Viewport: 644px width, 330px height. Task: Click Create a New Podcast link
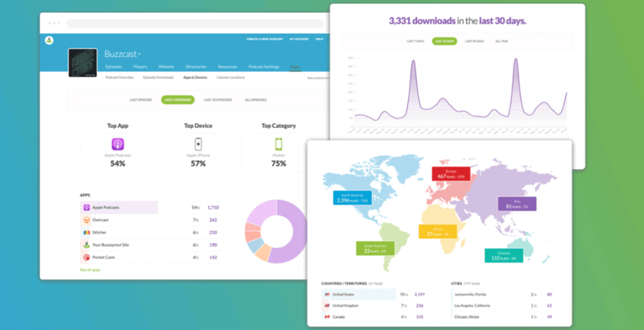(265, 39)
